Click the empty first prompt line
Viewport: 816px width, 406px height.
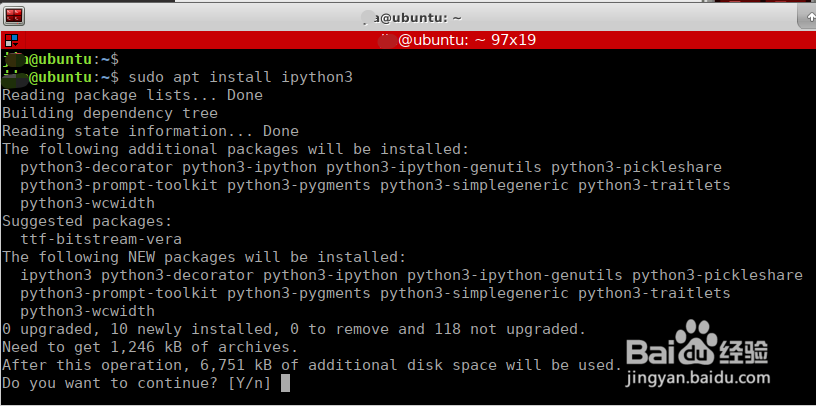tap(62, 59)
